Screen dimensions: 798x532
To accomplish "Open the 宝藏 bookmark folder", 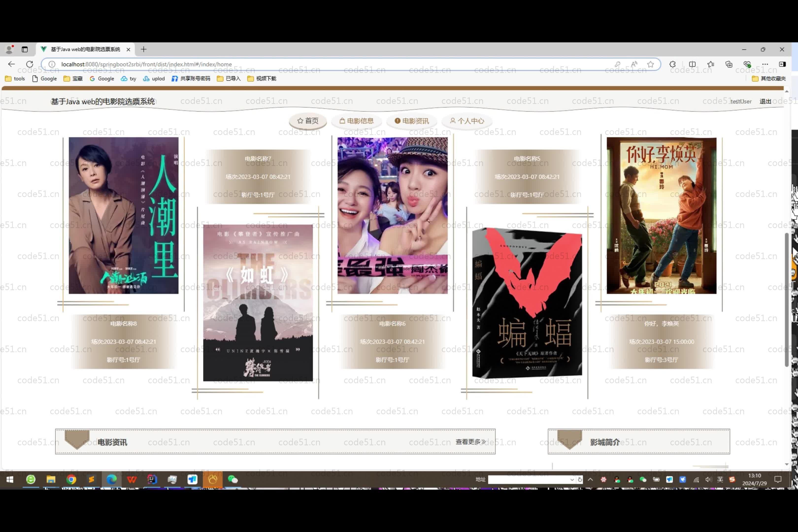I will 73,78.
